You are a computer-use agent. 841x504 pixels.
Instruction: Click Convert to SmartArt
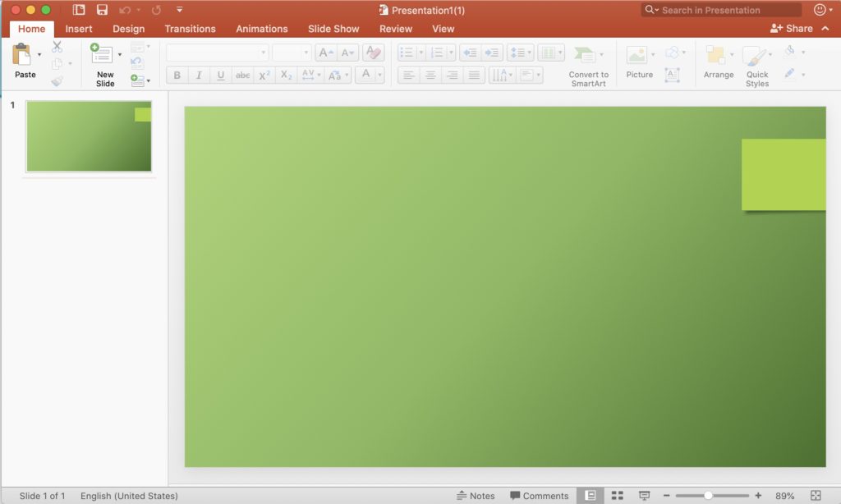pyautogui.click(x=586, y=56)
